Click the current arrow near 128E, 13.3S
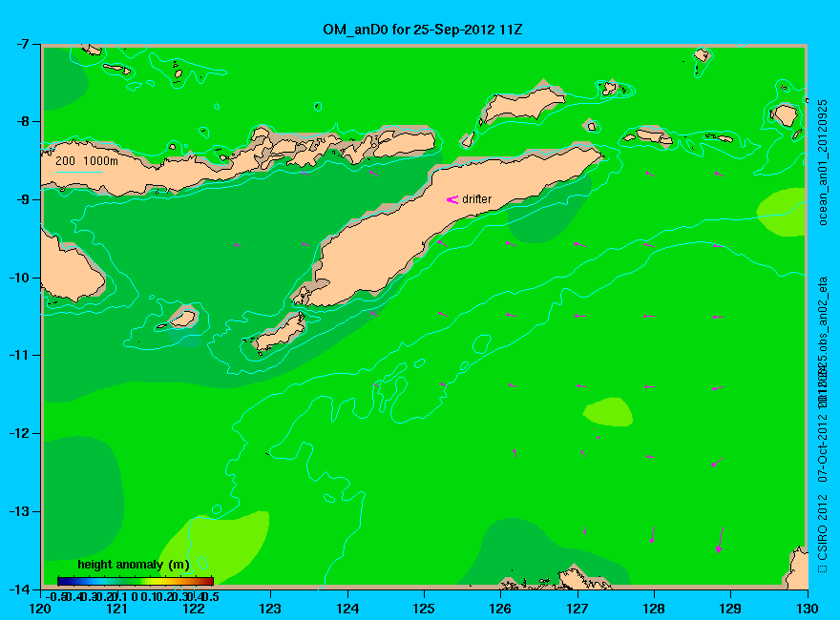This screenshot has width=840, height=620. [653, 535]
